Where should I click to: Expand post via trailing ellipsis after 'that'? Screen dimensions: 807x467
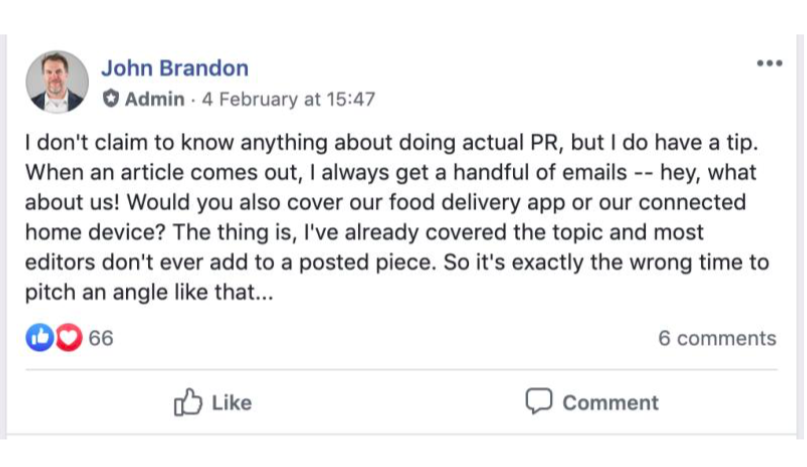275,295
